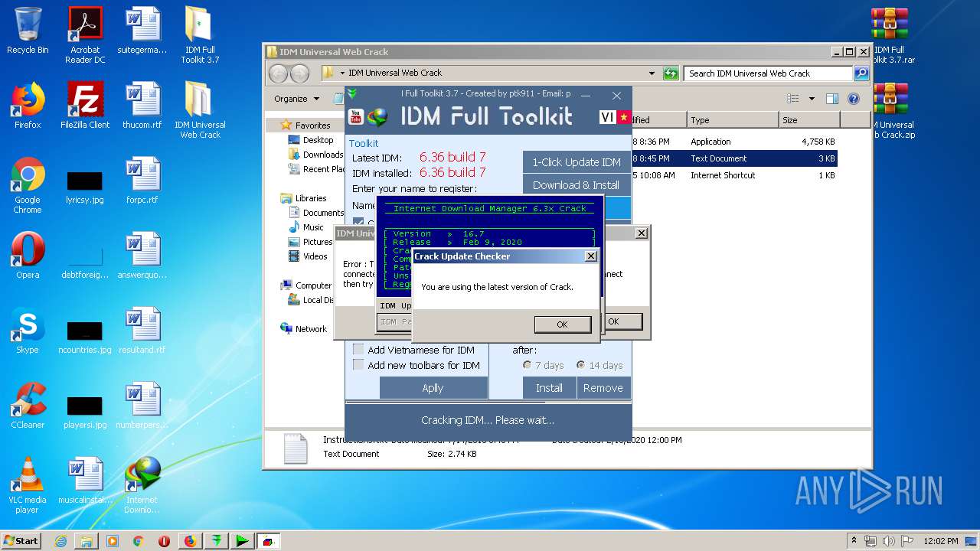The height and width of the screenshot is (551, 980).
Task: Switch toolkit language with the VI button
Action: point(607,117)
